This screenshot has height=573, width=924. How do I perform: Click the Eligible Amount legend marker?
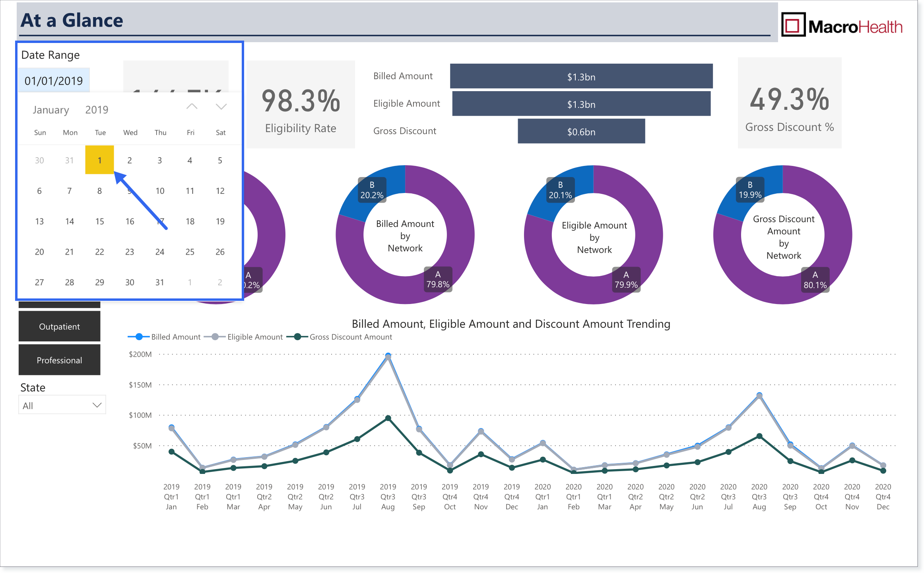pos(215,337)
